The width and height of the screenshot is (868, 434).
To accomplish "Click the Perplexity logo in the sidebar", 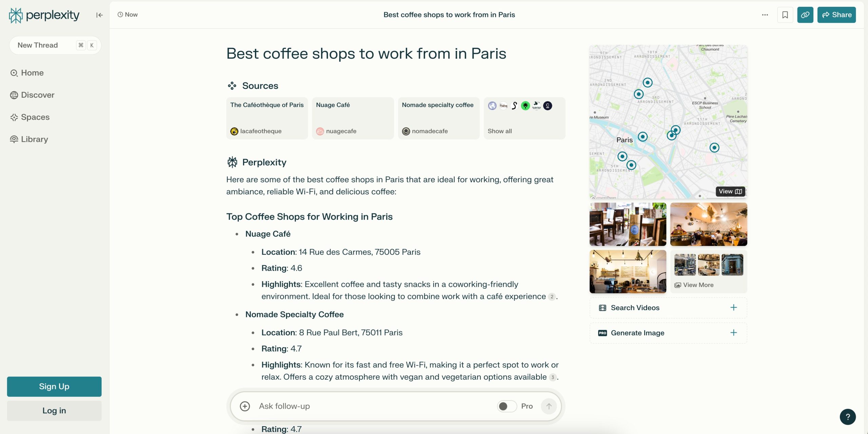I will tap(44, 15).
